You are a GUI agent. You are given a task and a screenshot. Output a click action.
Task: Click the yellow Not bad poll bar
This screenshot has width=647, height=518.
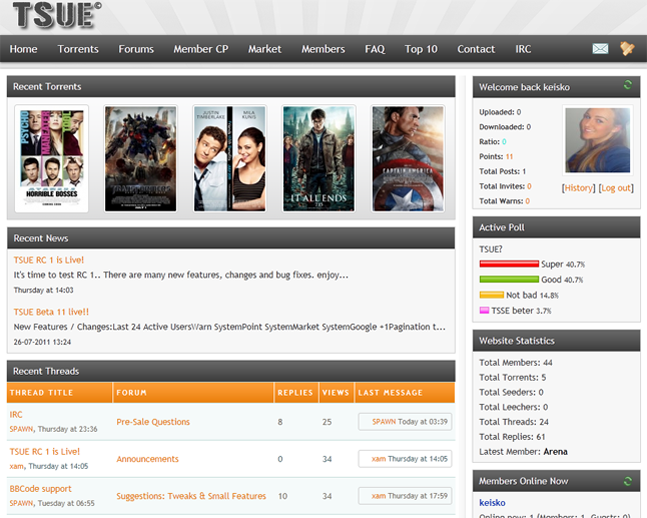[x=491, y=295]
